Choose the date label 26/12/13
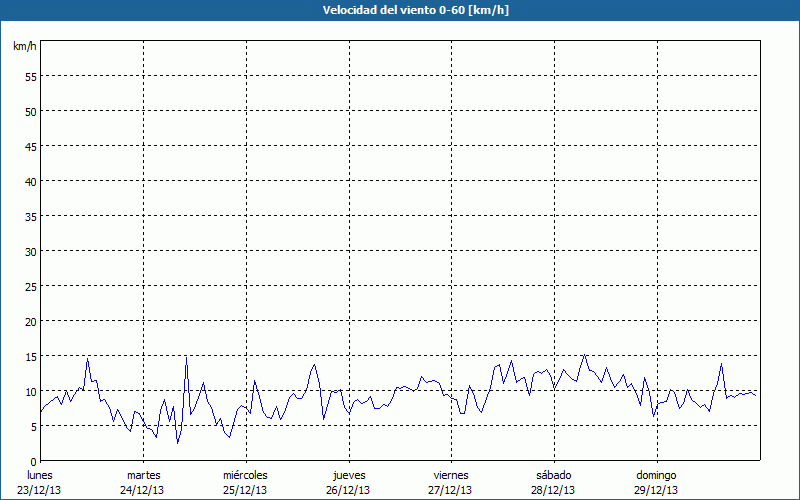This screenshot has height=500, width=800. (348, 490)
